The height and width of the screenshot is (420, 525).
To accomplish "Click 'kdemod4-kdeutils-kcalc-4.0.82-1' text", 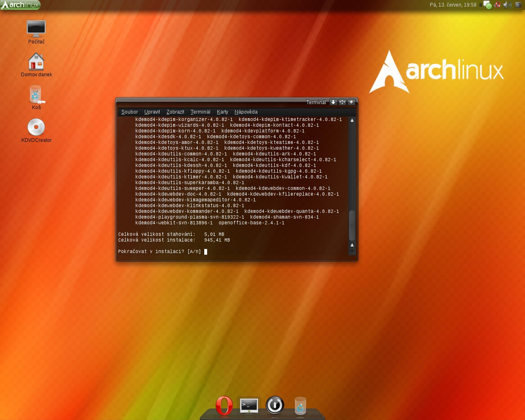I will pyautogui.click(x=180, y=160).
